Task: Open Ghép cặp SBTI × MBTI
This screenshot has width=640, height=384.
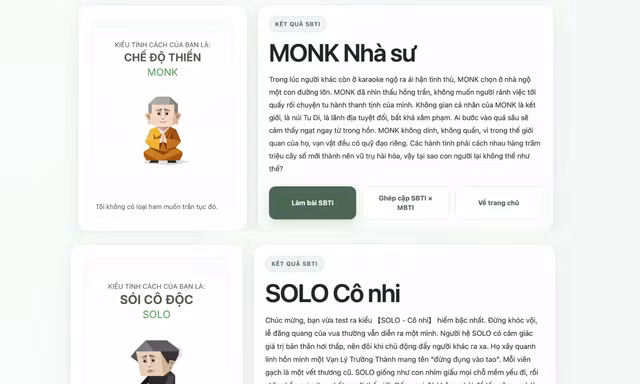Action: (x=405, y=203)
